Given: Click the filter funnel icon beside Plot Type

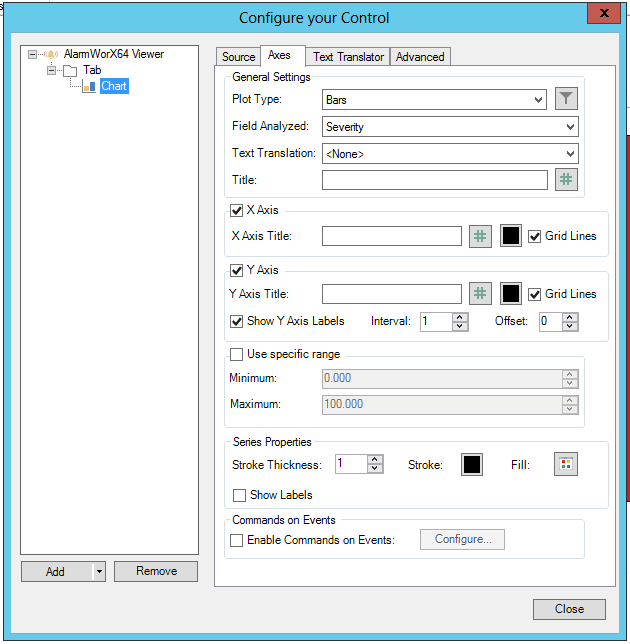Looking at the screenshot, I should tap(567, 98).
